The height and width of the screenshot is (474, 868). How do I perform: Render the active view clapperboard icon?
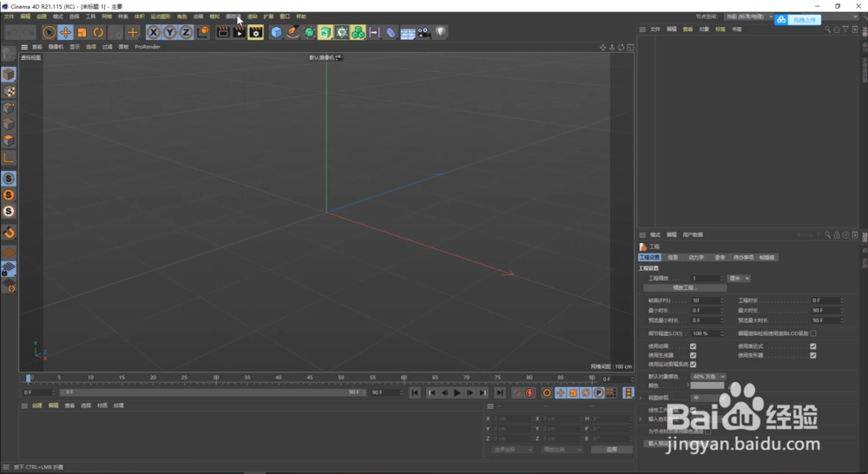pos(222,33)
